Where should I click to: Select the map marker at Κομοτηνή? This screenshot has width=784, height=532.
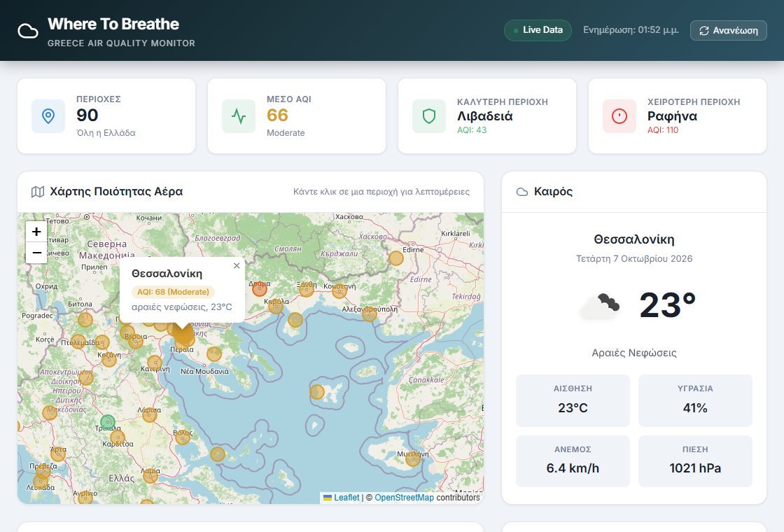(339, 290)
